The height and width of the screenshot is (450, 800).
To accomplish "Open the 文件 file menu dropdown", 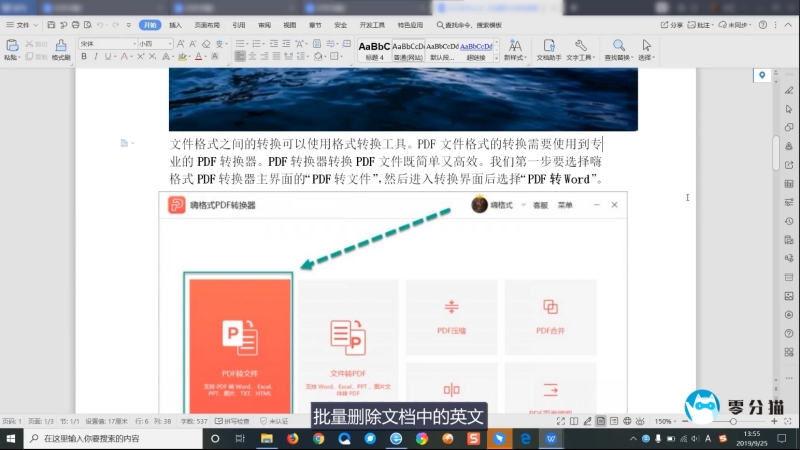I will (x=23, y=24).
